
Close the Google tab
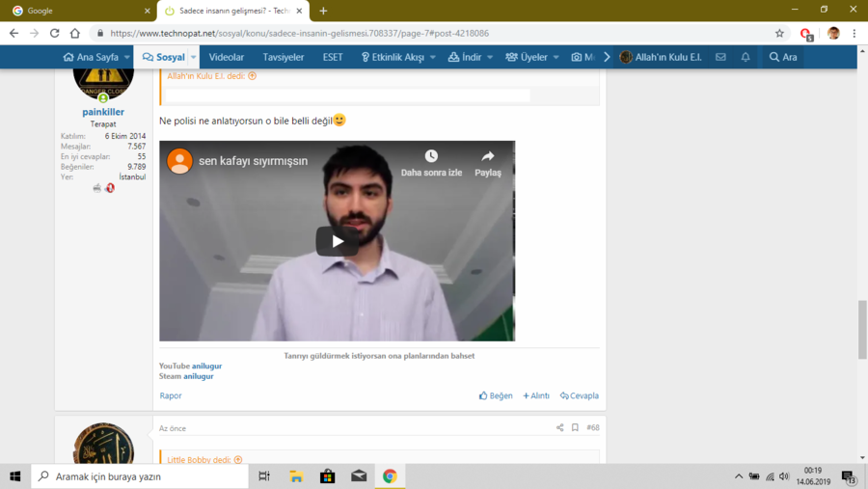pyautogui.click(x=148, y=11)
